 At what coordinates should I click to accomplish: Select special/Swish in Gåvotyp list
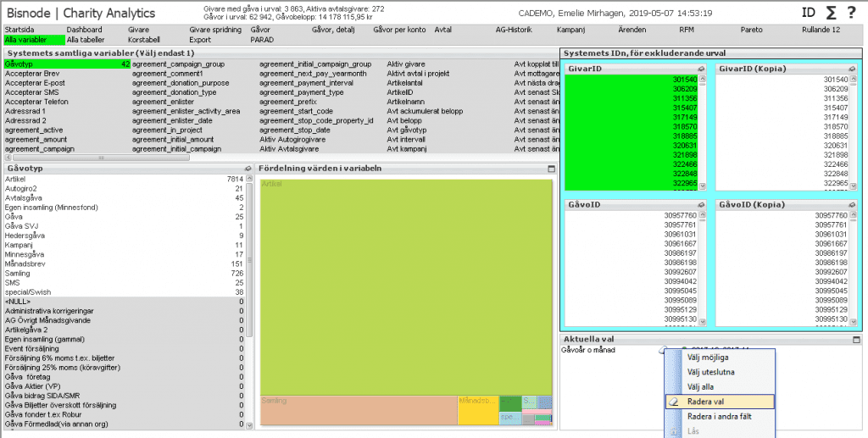(124, 292)
